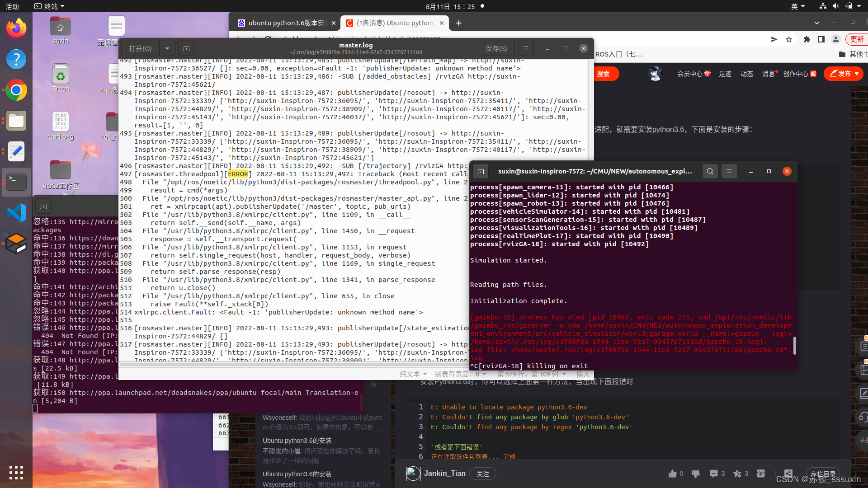The height and width of the screenshot is (488, 868).
Task: Show applications grid in dock
Action: click(16, 472)
